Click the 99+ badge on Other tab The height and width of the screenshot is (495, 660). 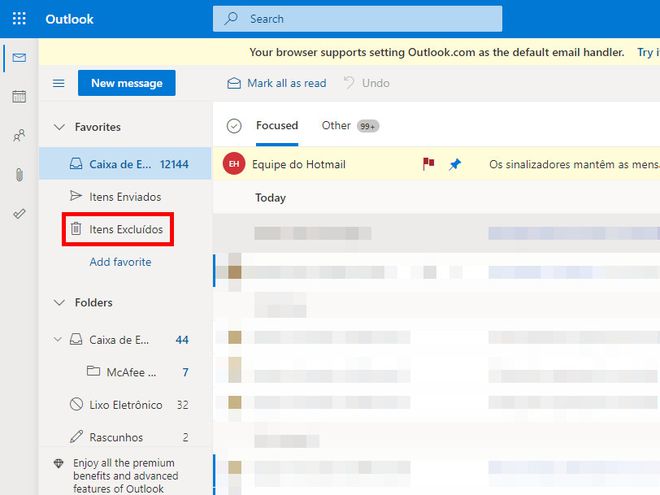click(368, 126)
